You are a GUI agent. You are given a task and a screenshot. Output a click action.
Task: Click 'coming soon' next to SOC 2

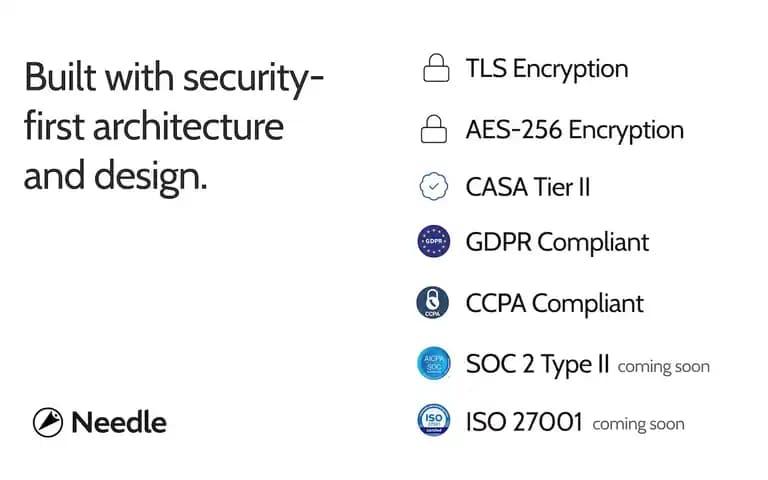[663, 366]
